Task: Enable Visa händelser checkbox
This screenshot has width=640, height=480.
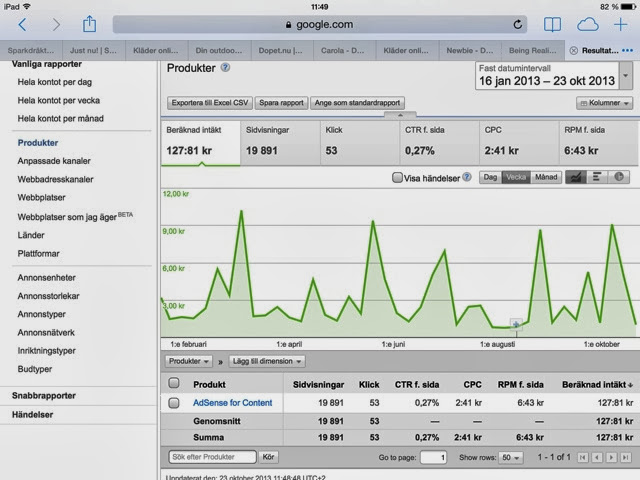Action: point(397,178)
